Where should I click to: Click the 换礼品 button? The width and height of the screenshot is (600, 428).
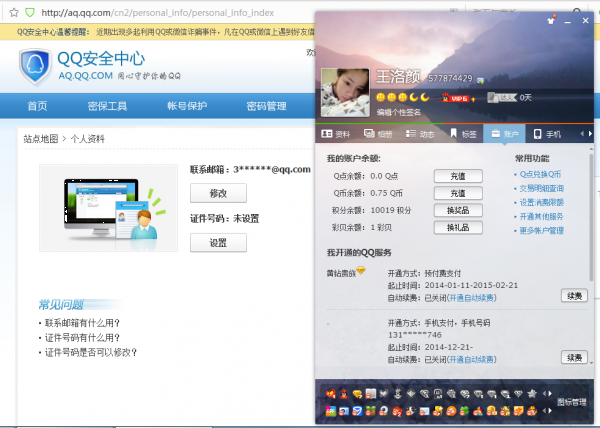[458, 228]
